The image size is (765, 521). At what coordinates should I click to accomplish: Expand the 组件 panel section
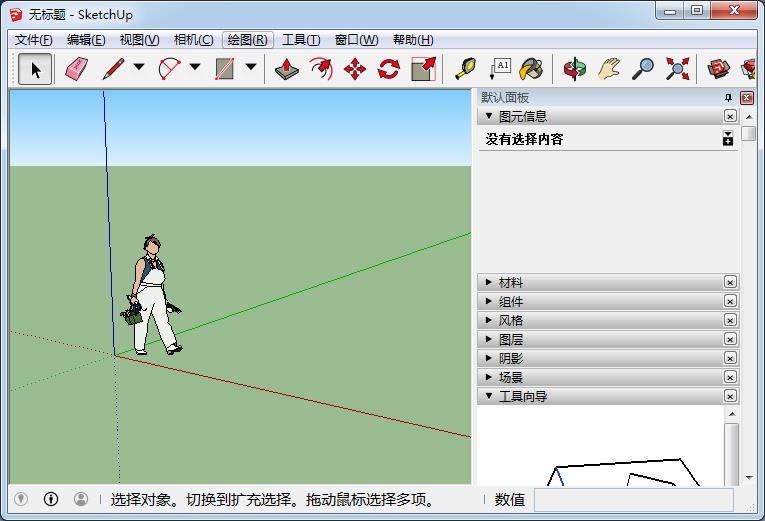pyautogui.click(x=488, y=301)
